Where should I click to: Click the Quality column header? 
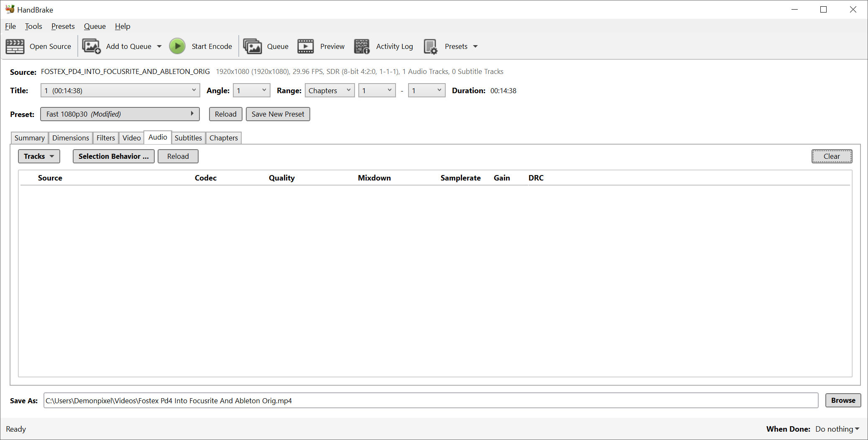click(x=282, y=178)
